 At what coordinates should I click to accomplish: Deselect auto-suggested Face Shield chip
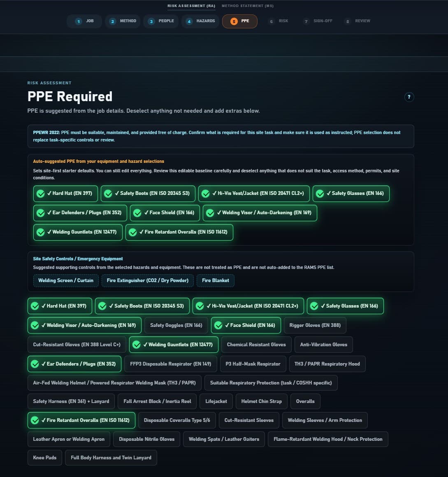tap(165, 213)
